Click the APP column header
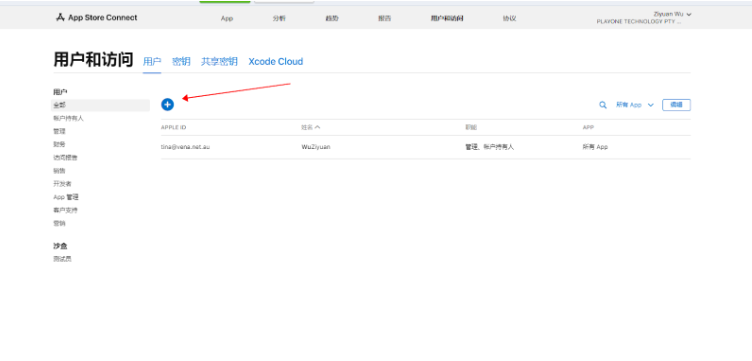The image size is (752, 361). [x=588, y=128]
